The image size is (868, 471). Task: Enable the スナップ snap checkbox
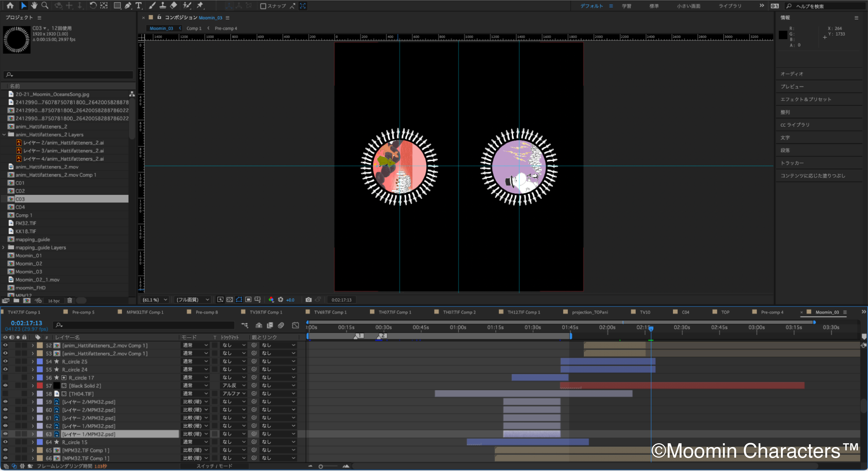263,6
